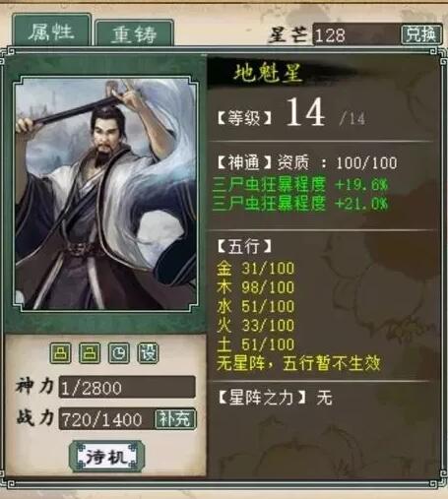Select the 水 element 51/100 entry

(x=255, y=307)
